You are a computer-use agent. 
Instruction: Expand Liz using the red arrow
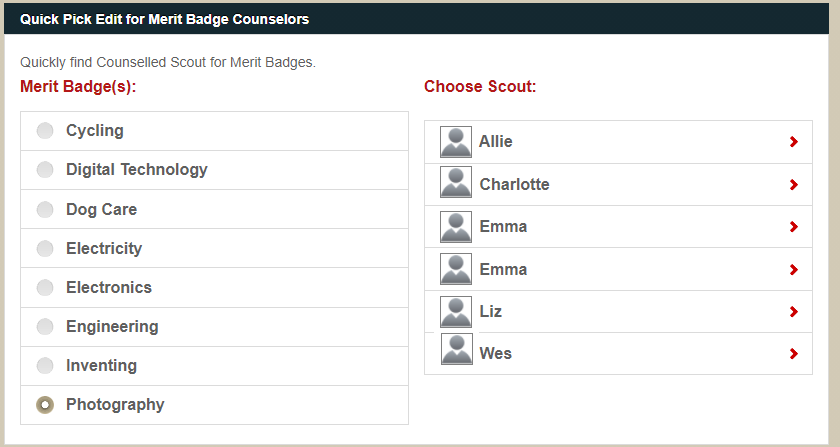(x=794, y=312)
